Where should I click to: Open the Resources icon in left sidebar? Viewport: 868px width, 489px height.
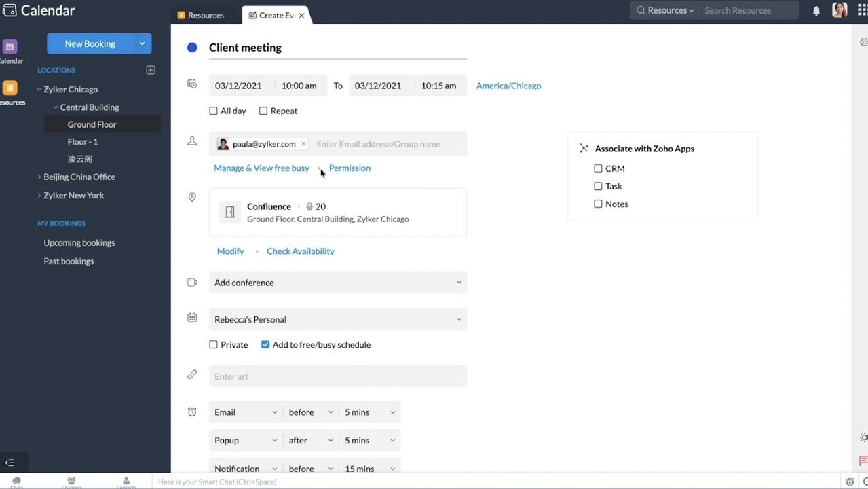[10, 88]
